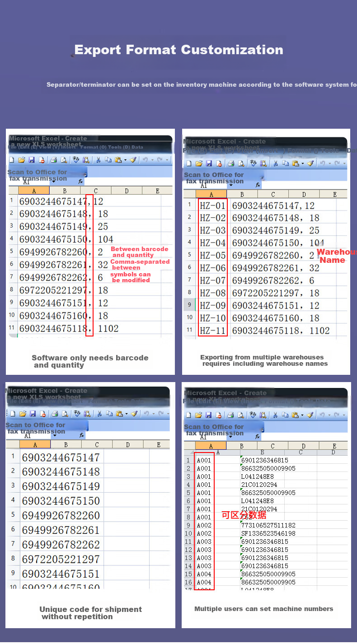Select cell 6903244675149 in barcode-only unique code sheet
The height and width of the screenshot is (644, 357).
(61, 486)
